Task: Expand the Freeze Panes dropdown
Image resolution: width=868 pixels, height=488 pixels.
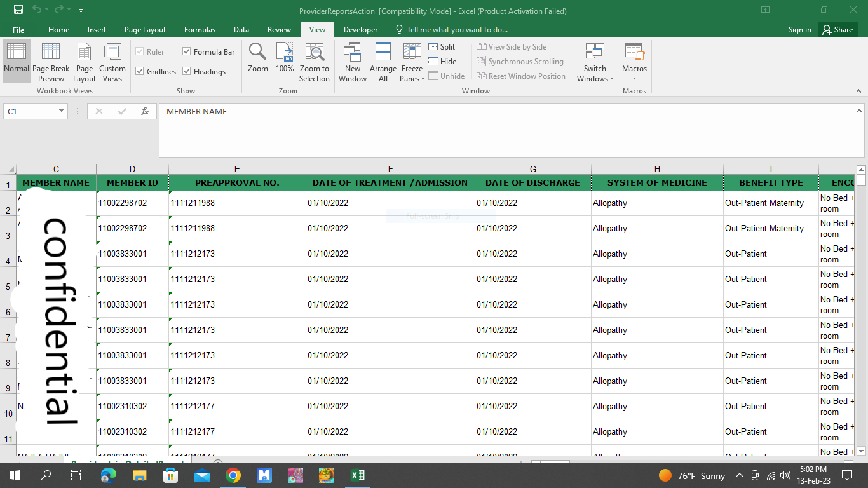Action: click(412, 62)
